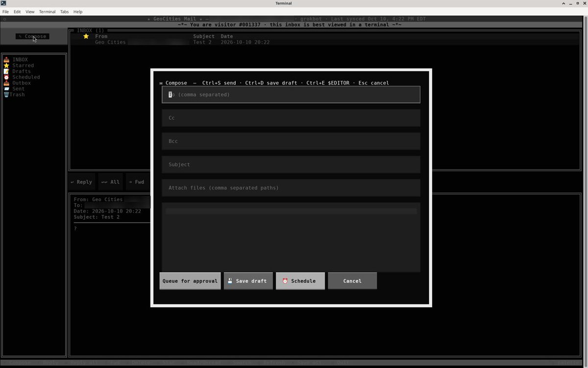The width and height of the screenshot is (588, 368).
Task: Click the alarm clock icon on Schedule
Action: tap(285, 281)
